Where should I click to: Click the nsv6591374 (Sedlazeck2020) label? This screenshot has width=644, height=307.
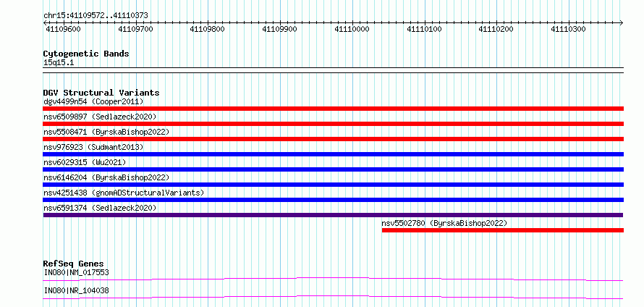coord(100,208)
